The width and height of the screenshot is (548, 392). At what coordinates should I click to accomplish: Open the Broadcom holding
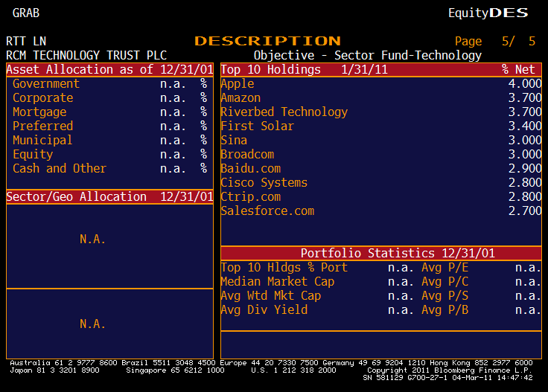click(247, 155)
